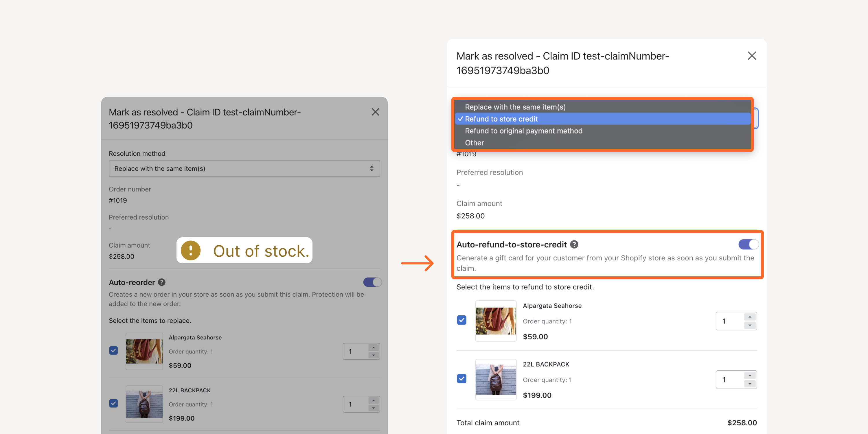Image resolution: width=868 pixels, height=434 pixels.
Task: Open Resolution method dropdown in left dialog
Action: point(244,168)
